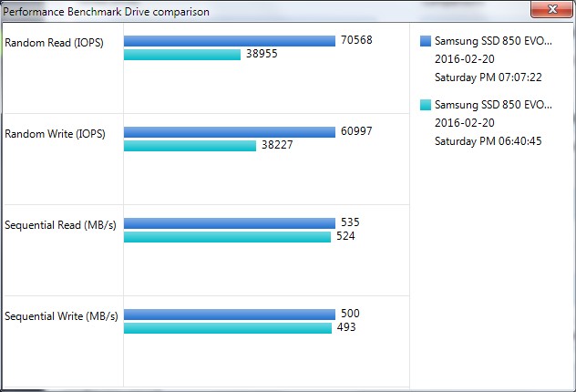Click the Random Write (IOPS) label
Image resolution: width=576 pixels, height=392 pixels.
(55, 134)
